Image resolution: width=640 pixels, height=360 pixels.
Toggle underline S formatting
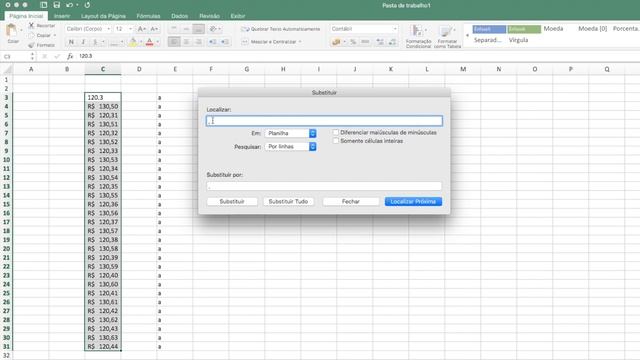tap(95, 42)
